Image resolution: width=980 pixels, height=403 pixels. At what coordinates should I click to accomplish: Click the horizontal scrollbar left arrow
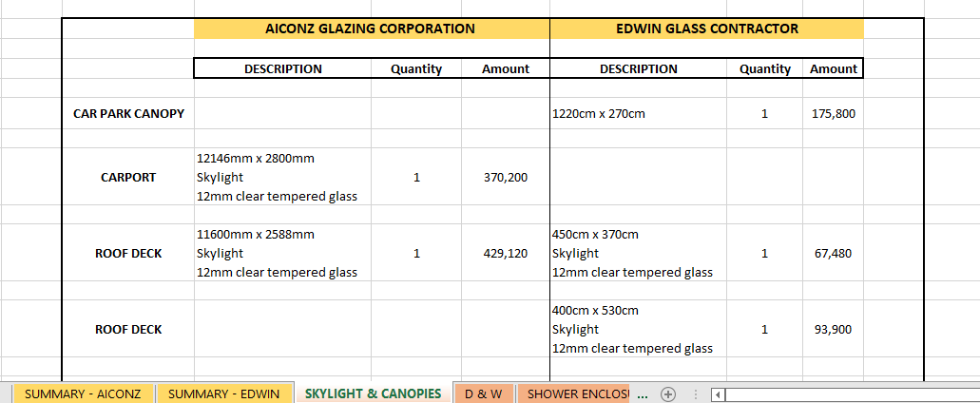click(x=719, y=394)
